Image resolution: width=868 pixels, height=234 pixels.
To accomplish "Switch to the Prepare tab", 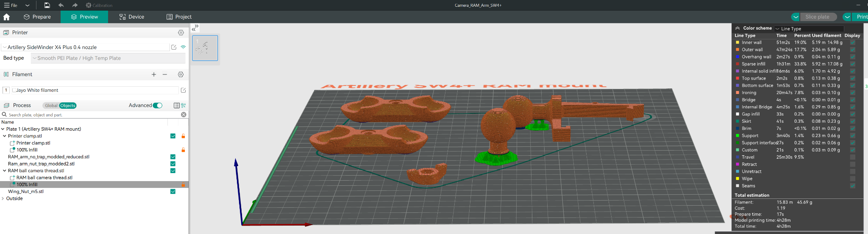I will 37,17.
